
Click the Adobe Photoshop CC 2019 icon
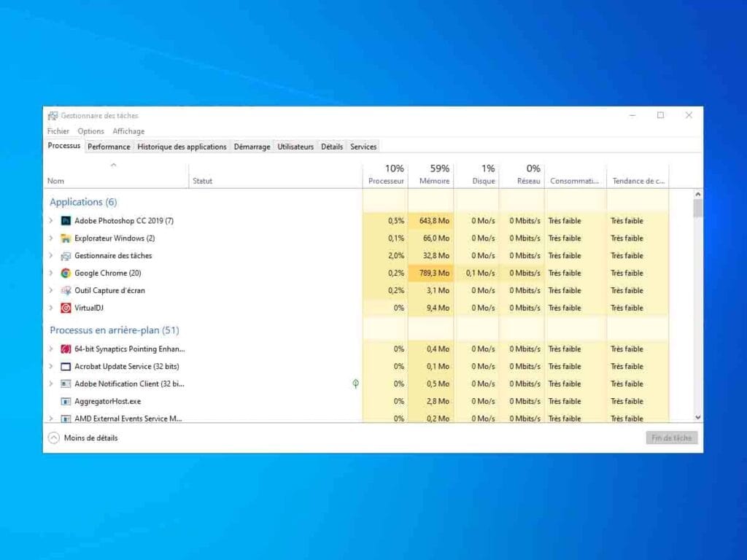[x=66, y=221]
